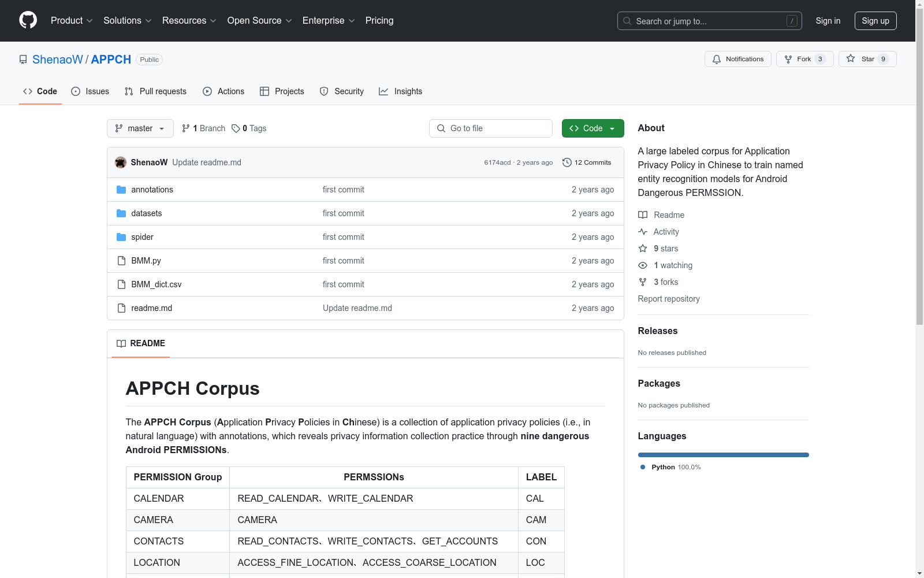Click the 6174acd commit hash
This screenshot has width=924, height=578.
498,162
